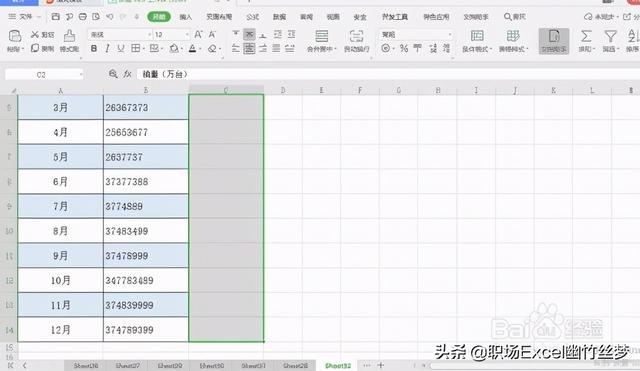Image resolution: width=640 pixels, height=371 pixels.
Task: Toggle Underline formatting
Action: point(121,49)
